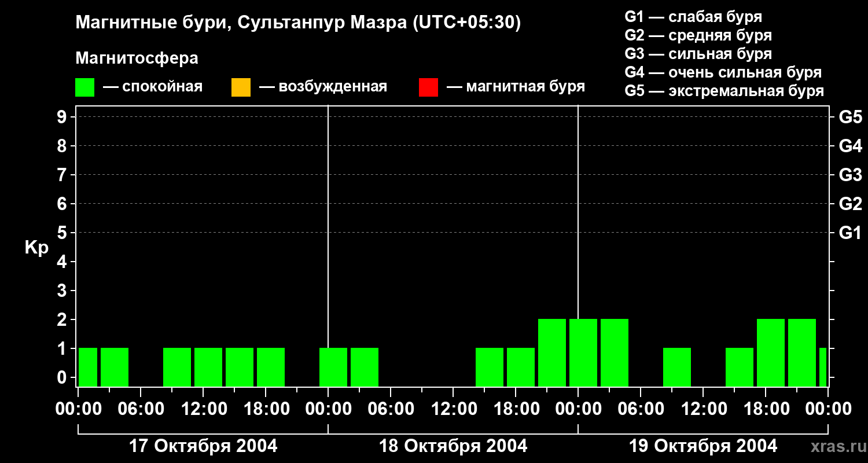Click the 'Kp' axis label
The image size is (868, 463).
coord(36,247)
